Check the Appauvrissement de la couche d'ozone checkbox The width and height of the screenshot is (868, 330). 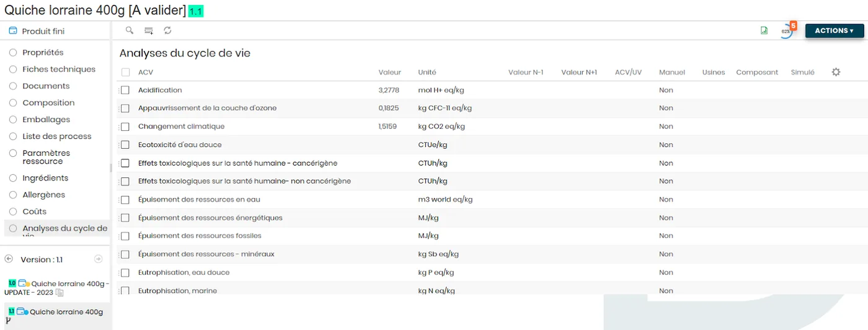click(125, 109)
